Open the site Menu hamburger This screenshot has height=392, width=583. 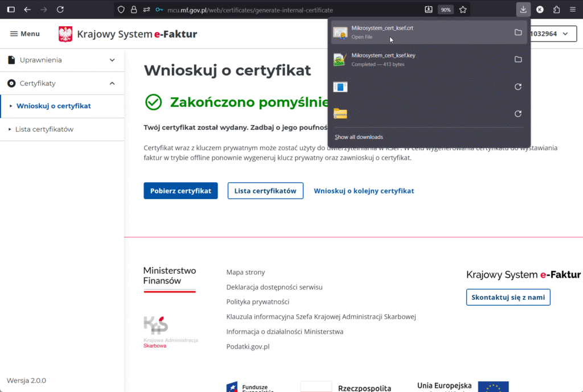pyautogui.click(x=25, y=34)
